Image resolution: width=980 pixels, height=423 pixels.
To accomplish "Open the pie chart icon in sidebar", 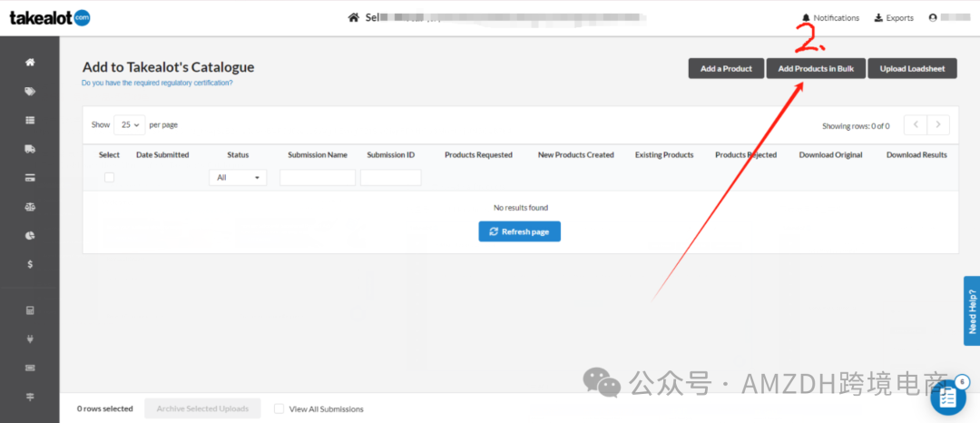I will point(29,236).
